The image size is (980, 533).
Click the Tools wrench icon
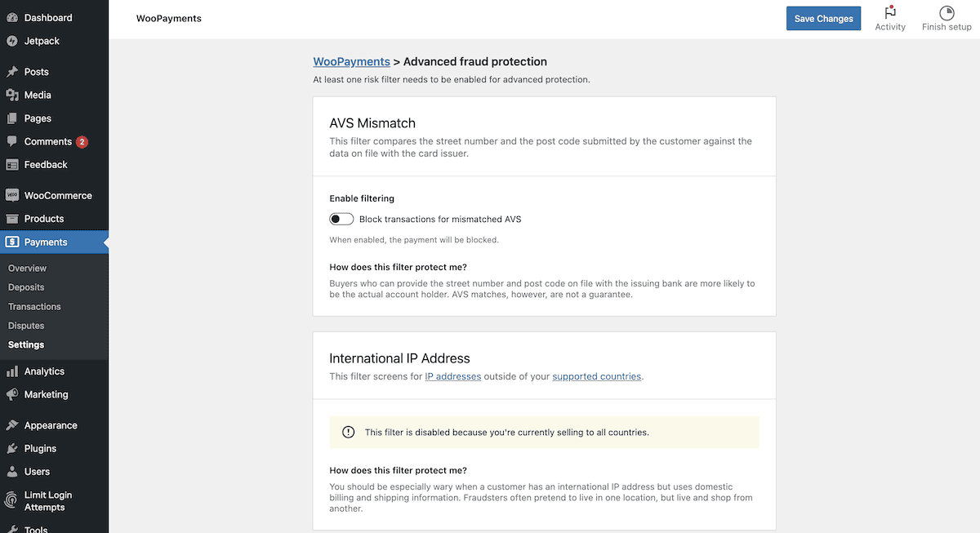(12, 529)
